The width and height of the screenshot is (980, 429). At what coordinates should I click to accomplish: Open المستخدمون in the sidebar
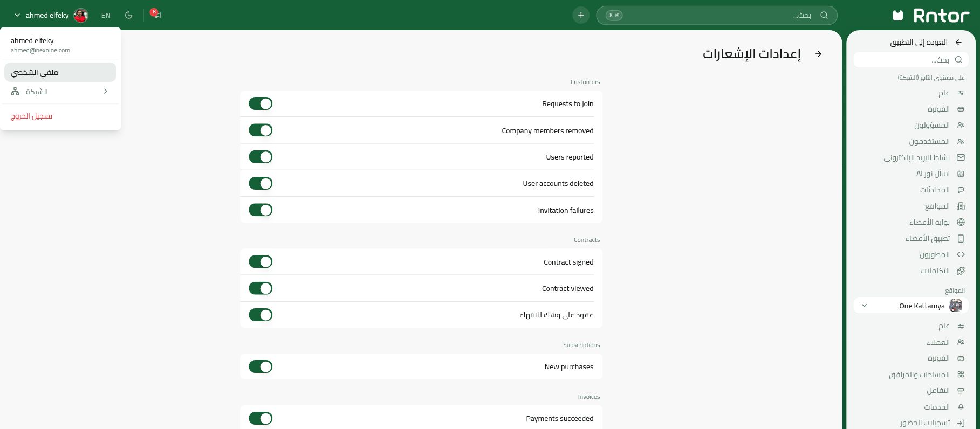click(929, 141)
